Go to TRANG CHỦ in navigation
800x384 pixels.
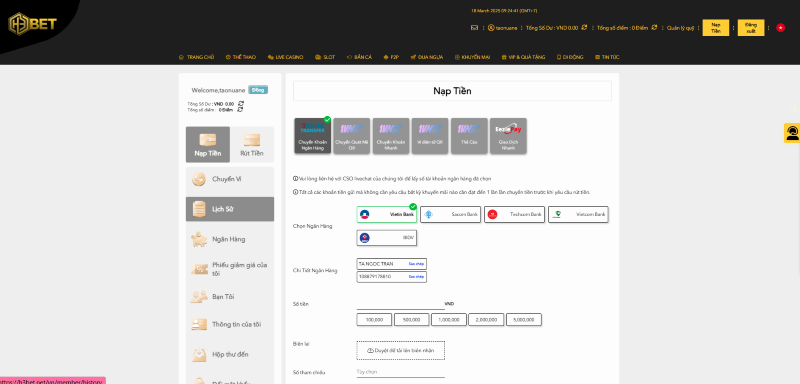point(196,57)
